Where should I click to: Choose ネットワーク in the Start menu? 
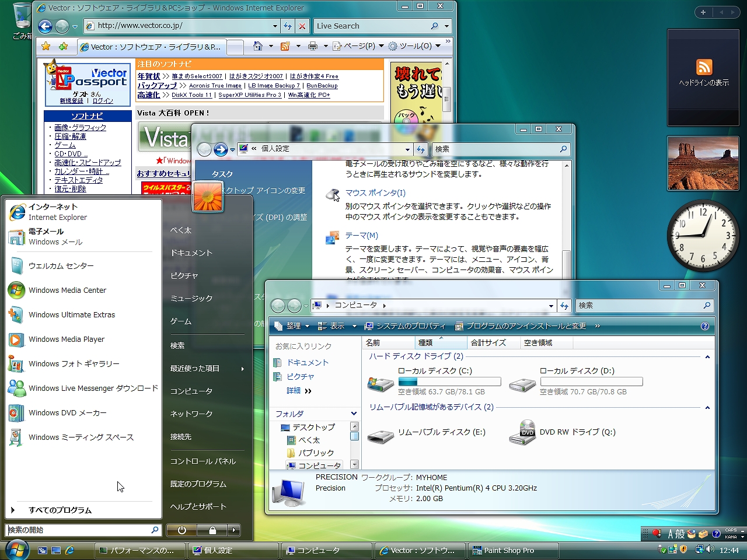coord(191,414)
